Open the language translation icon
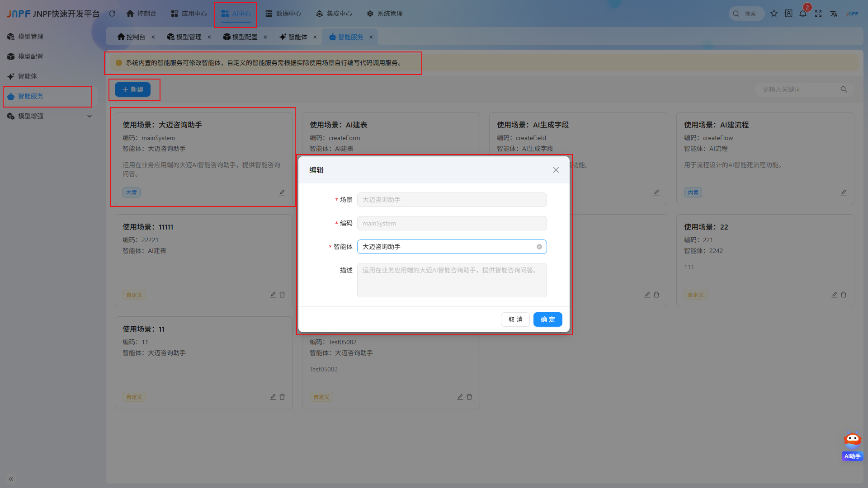Viewport: 868px width, 488px height. (834, 14)
